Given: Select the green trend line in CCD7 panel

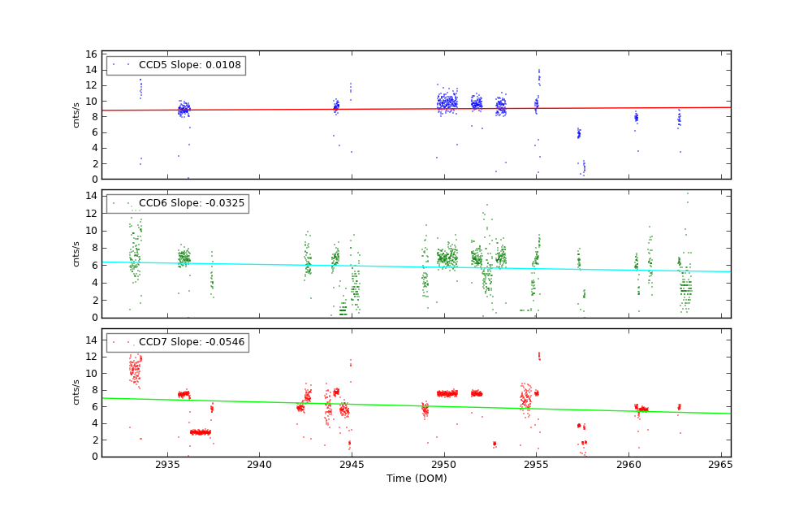Looking at the screenshot, I should point(406,405).
